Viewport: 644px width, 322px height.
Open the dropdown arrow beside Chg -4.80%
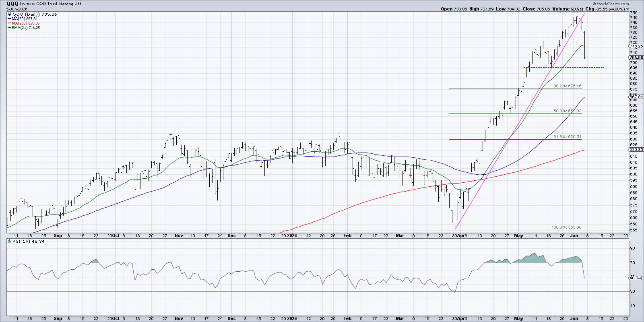tap(627, 9)
